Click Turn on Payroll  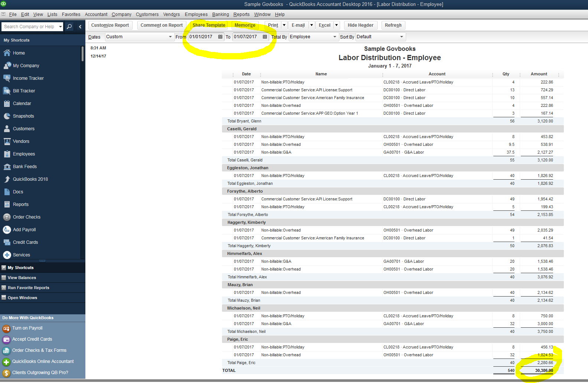(x=27, y=328)
